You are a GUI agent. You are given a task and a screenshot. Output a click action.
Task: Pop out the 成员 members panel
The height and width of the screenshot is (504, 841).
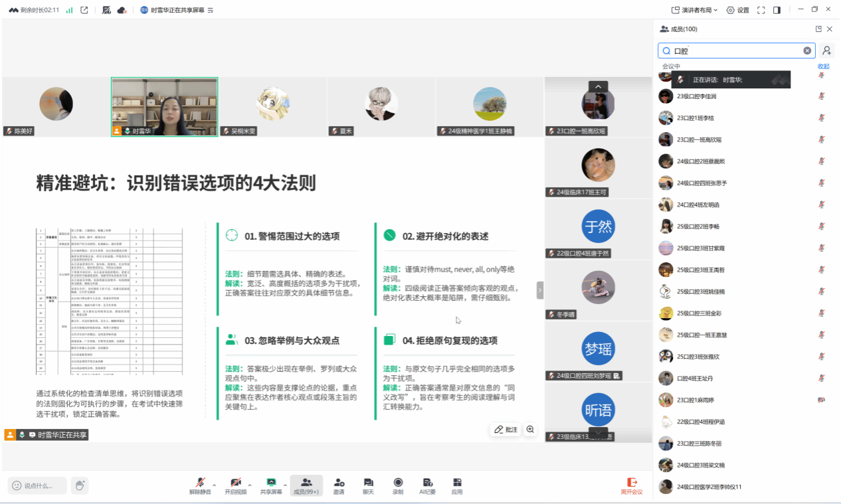pos(818,29)
